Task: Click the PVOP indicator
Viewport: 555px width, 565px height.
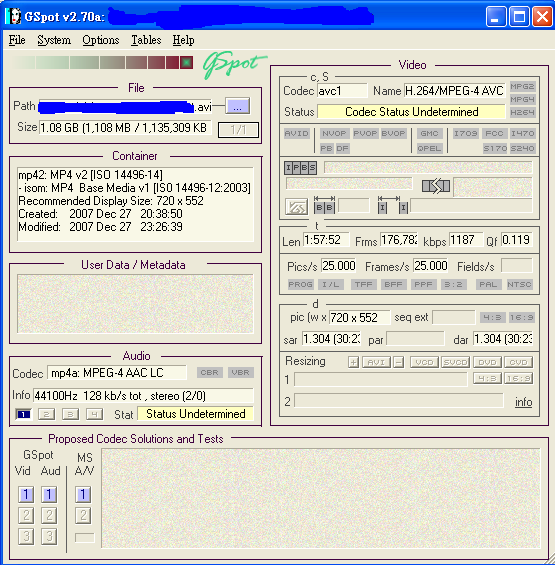Action: tap(365, 133)
